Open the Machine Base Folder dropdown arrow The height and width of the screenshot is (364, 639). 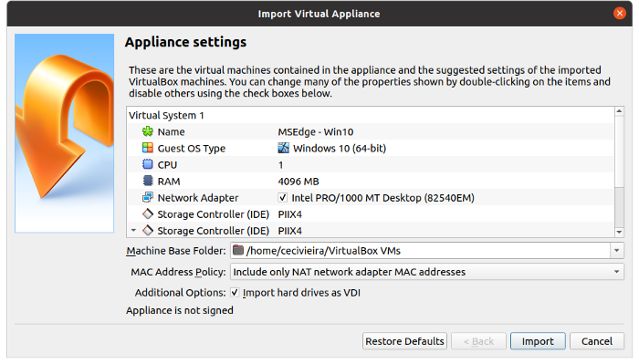[x=616, y=250]
